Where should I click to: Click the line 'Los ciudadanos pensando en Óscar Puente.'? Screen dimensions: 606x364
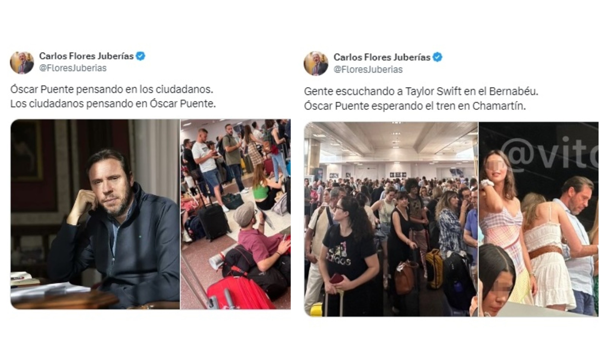113,104
